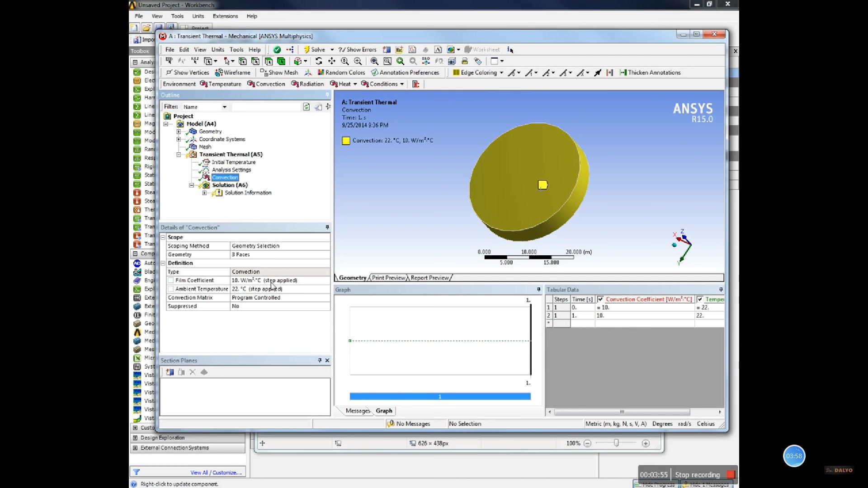Open the Units menu in Mechanical
This screenshot has width=868, height=488.
[218, 50]
